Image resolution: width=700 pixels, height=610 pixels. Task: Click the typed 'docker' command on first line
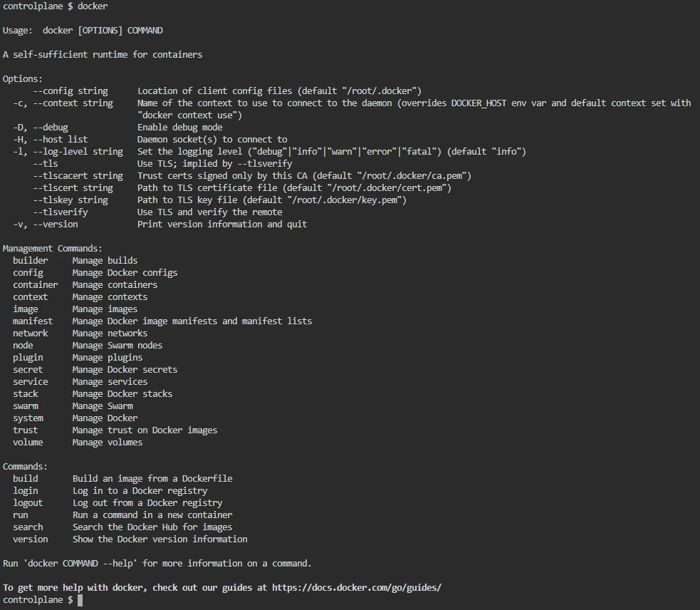click(93, 6)
